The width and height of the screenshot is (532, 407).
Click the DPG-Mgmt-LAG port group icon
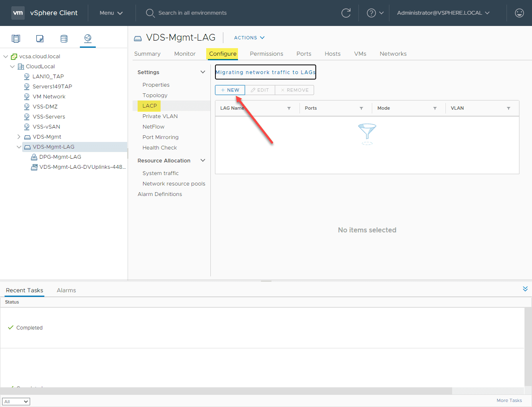point(34,157)
